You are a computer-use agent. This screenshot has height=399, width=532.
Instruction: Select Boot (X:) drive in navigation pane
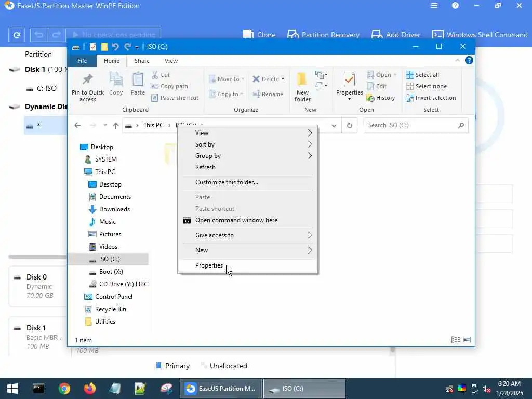(106, 272)
